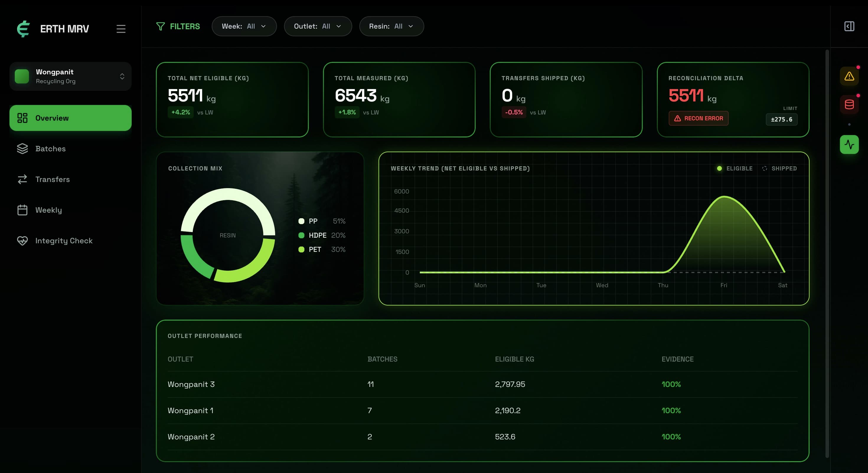The height and width of the screenshot is (473, 868).
Task: Open the Week: All dropdown
Action: (244, 26)
